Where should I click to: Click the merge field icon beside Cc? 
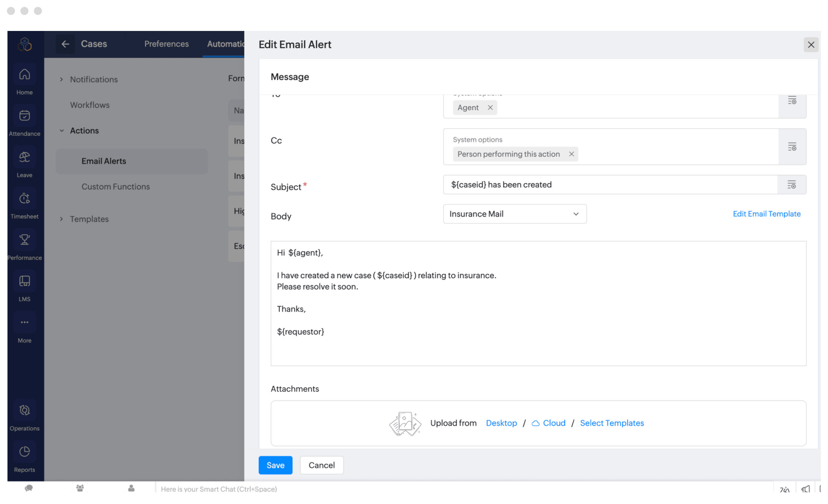click(792, 147)
